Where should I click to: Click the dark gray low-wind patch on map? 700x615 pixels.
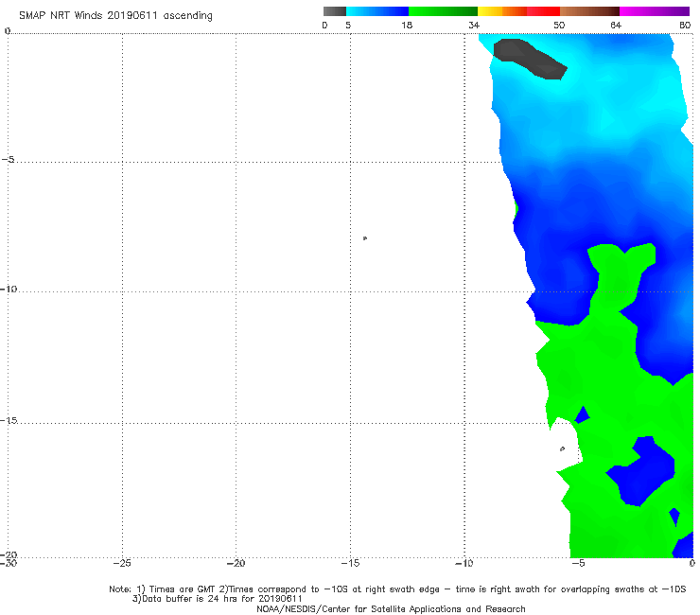pyautogui.click(x=531, y=59)
